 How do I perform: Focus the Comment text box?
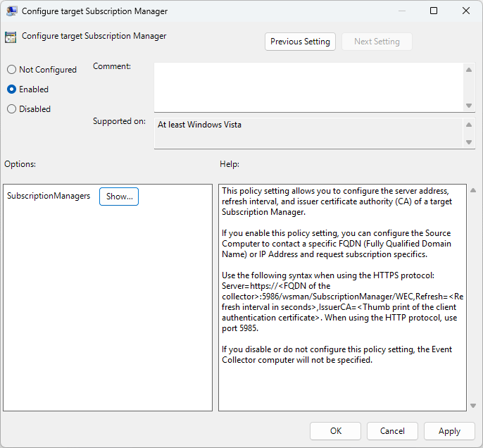[308, 87]
